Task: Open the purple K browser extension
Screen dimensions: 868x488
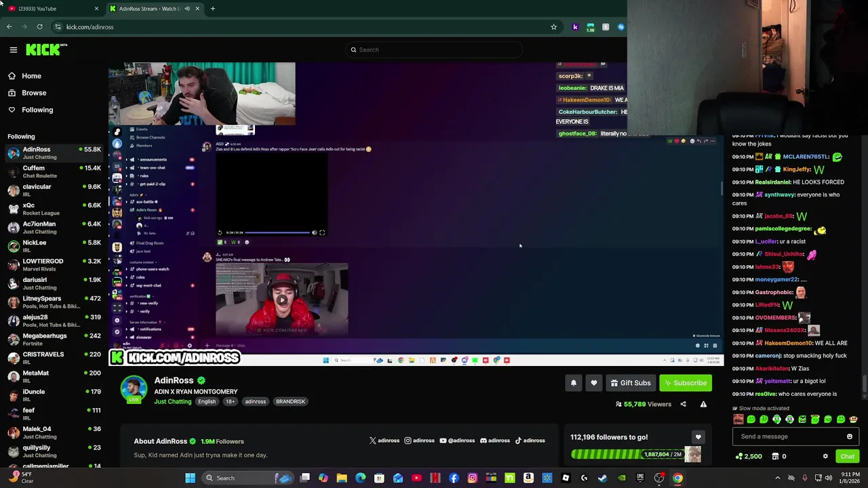Action: (575, 27)
